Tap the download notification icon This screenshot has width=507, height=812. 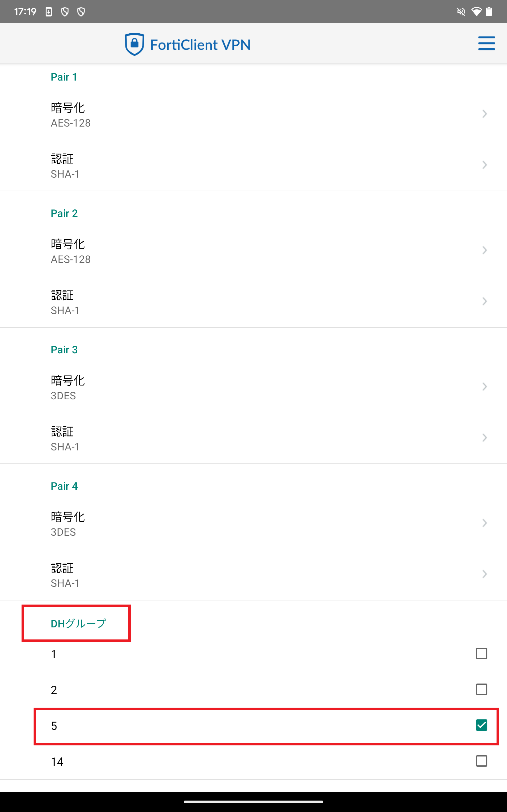[x=48, y=12]
